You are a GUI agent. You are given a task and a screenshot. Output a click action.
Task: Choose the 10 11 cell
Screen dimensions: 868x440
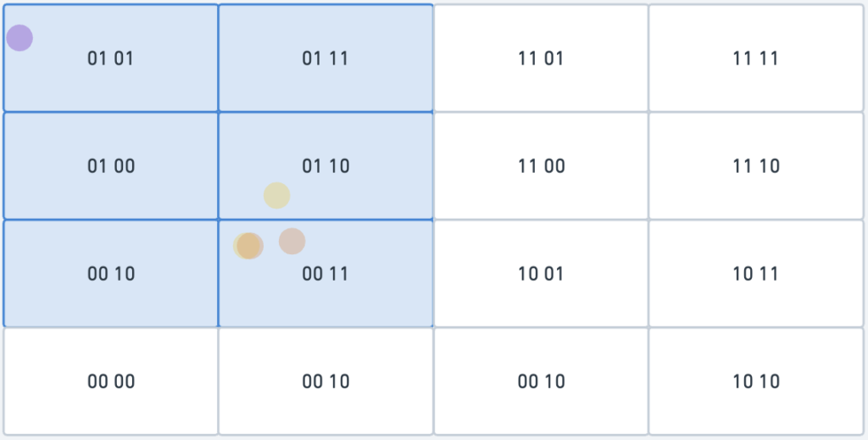755,273
